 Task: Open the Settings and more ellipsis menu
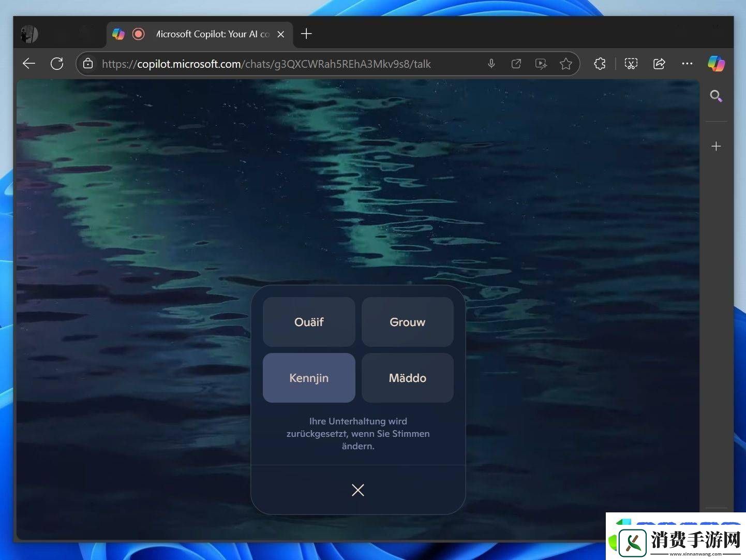point(687,64)
